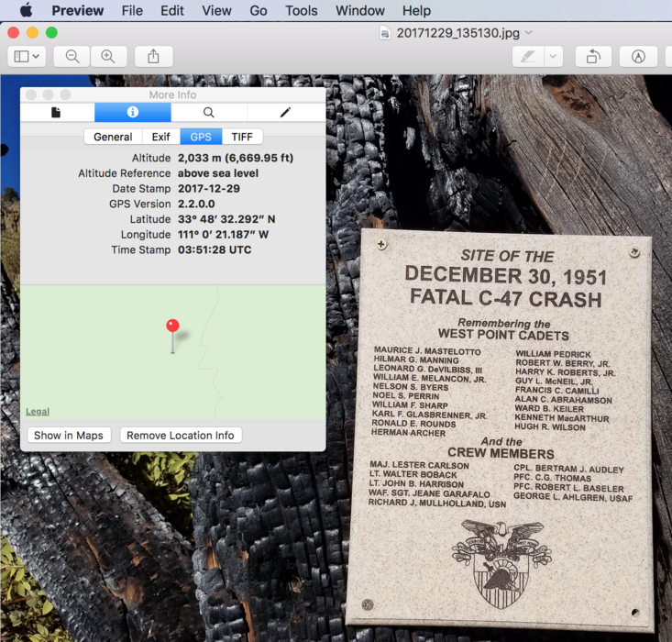Viewport: 672px width, 642px height.
Task: Select the highlight pen tool icon
Action: click(527, 57)
